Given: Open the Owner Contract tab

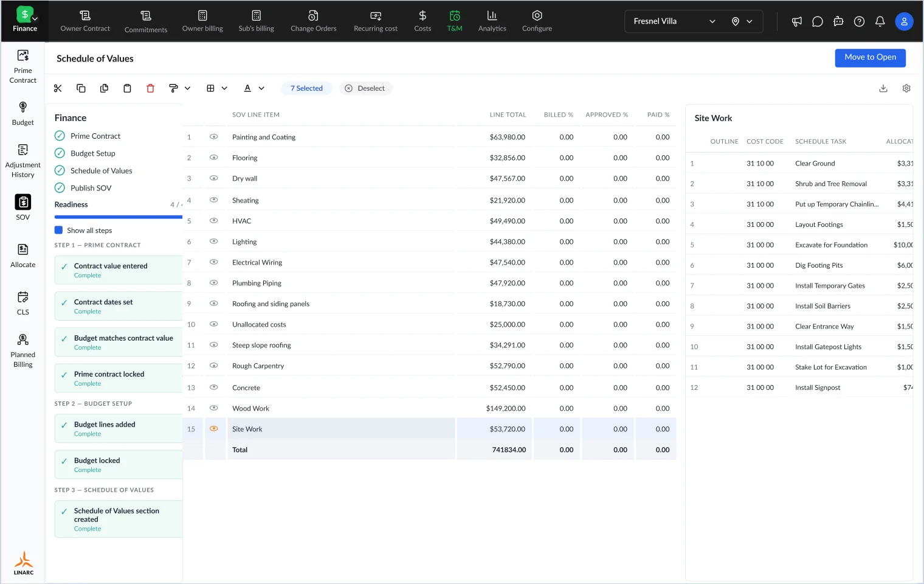Looking at the screenshot, I should click(x=85, y=21).
